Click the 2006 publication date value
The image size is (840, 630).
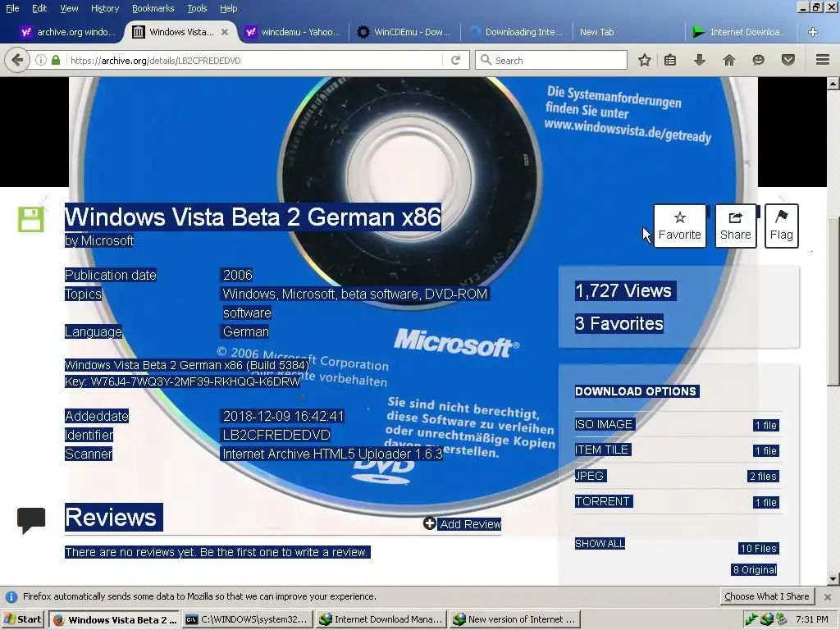(237, 275)
